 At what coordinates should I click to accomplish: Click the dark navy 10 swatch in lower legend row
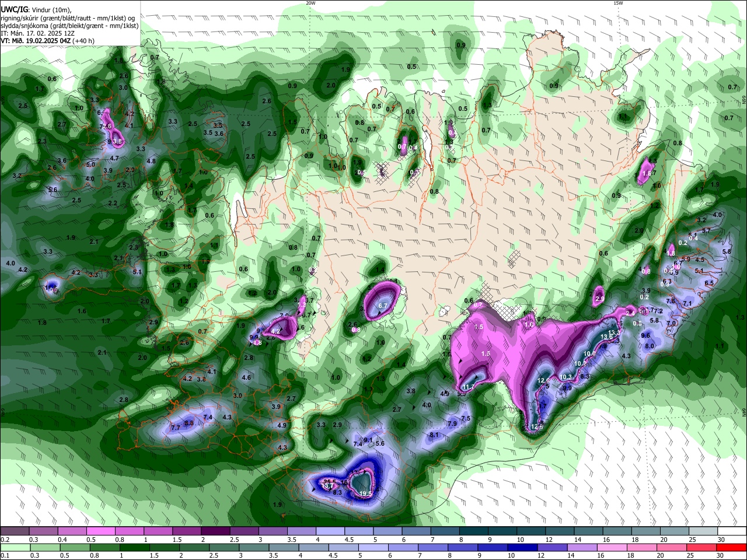click(522, 548)
